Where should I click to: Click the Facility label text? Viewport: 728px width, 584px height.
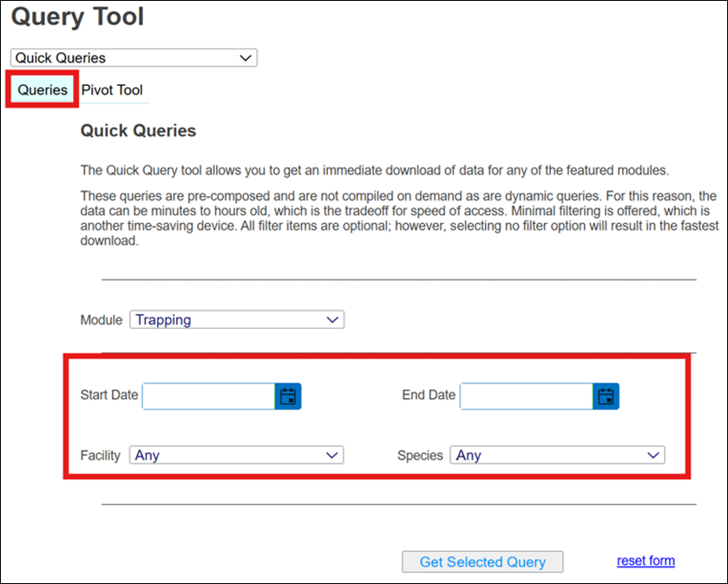[100, 455]
